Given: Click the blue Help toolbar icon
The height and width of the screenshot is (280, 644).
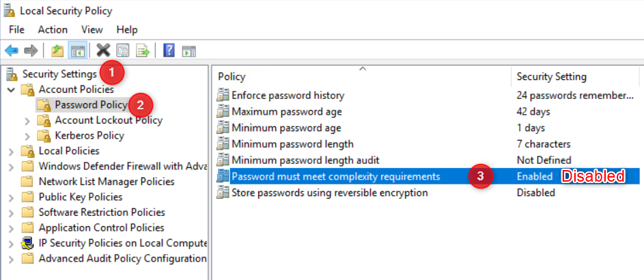Looking at the screenshot, I should coord(169,51).
